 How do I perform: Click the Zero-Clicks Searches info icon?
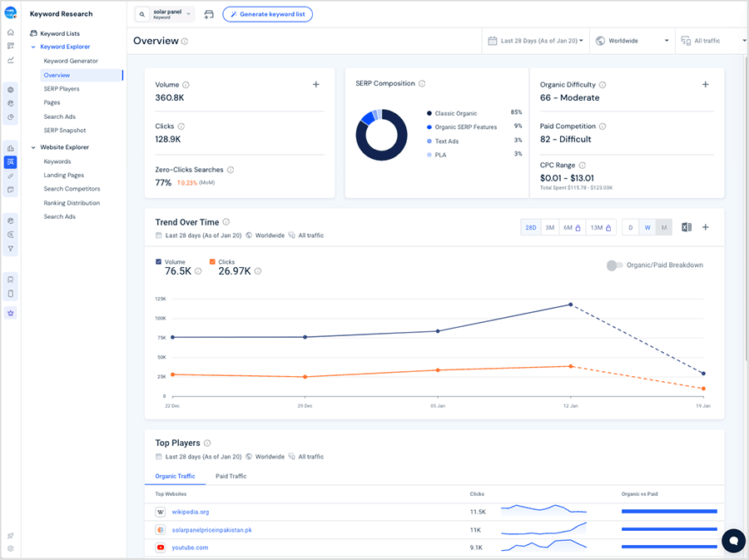(x=231, y=170)
